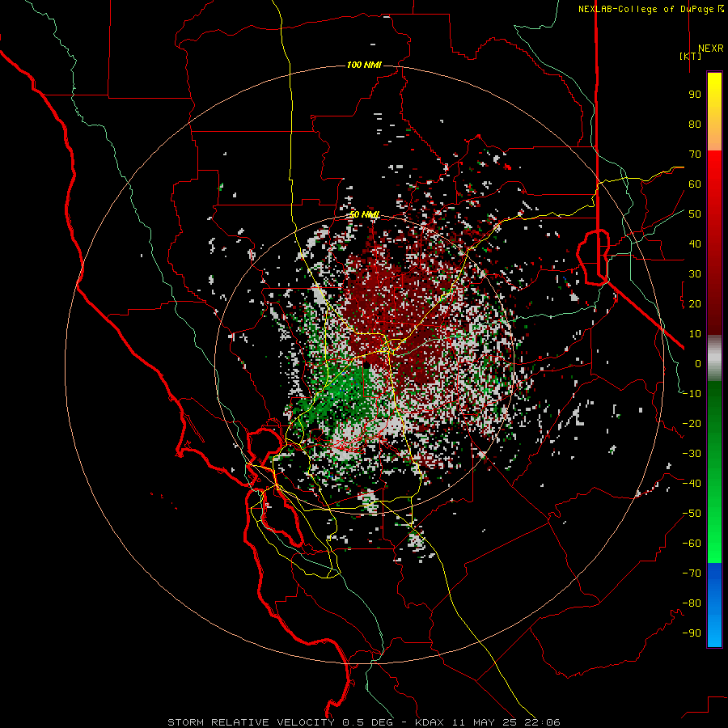
Task: Click the 80 value on the velocity scale
Action: 695,125
